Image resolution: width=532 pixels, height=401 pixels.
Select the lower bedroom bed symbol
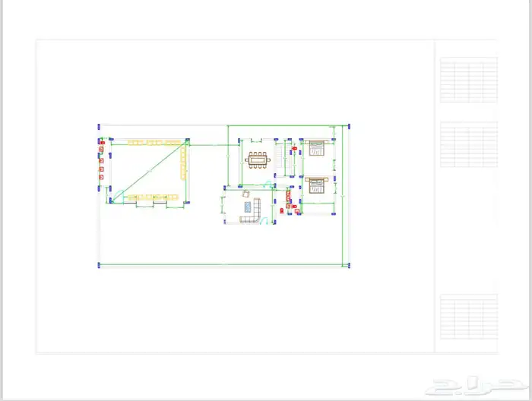[316, 186]
